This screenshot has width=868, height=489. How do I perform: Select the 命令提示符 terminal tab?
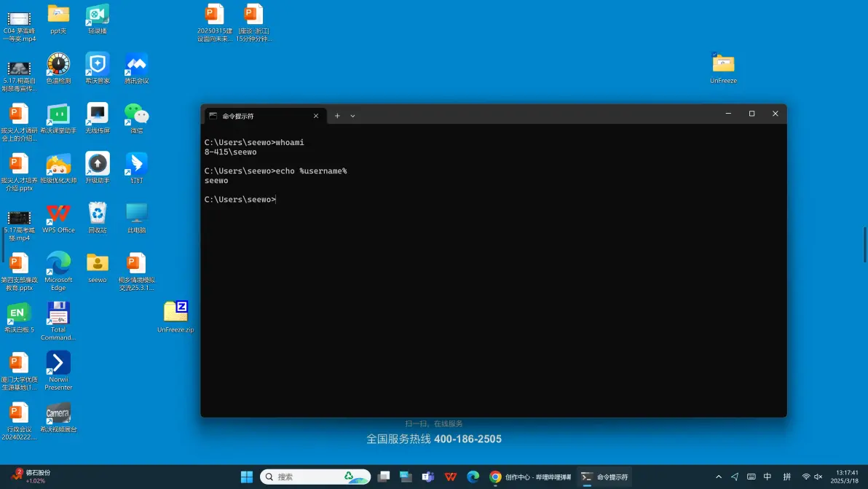pyautogui.click(x=259, y=116)
